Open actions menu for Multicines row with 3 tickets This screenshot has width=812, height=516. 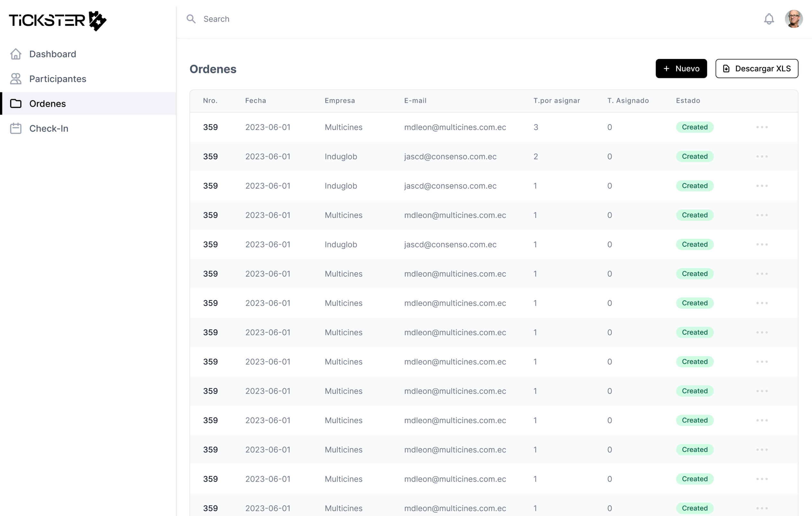762,127
